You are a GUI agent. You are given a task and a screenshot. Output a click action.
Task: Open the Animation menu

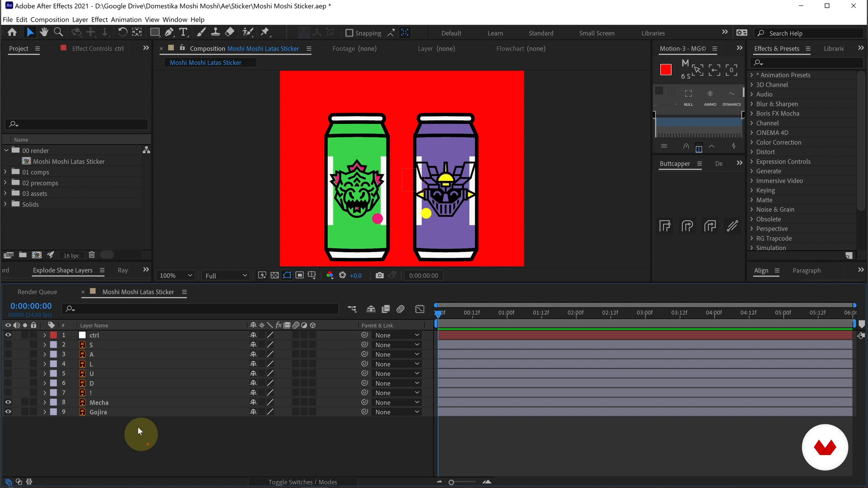(126, 19)
